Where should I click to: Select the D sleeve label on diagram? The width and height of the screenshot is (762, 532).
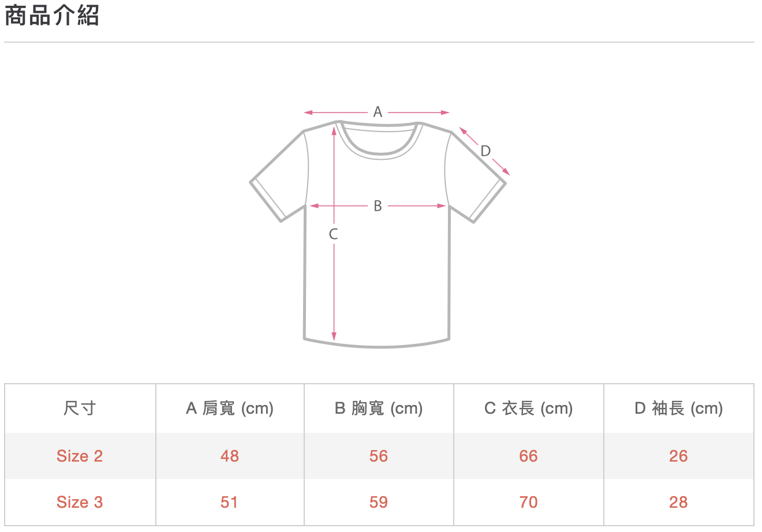pos(485,151)
